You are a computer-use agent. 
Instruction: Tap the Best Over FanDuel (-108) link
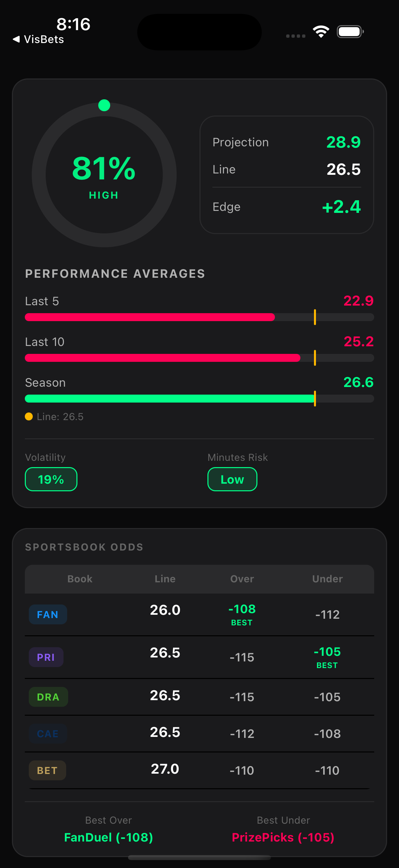pyautogui.click(x=109, y=837)
